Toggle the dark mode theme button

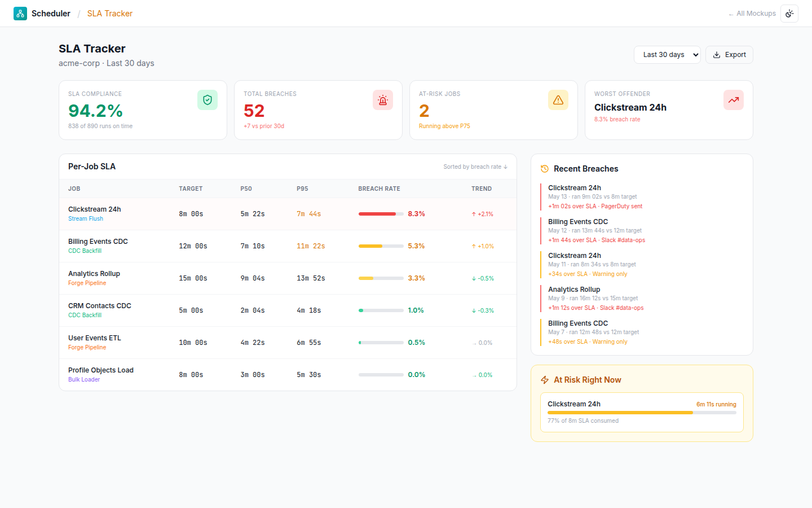[x=789, y=14]
